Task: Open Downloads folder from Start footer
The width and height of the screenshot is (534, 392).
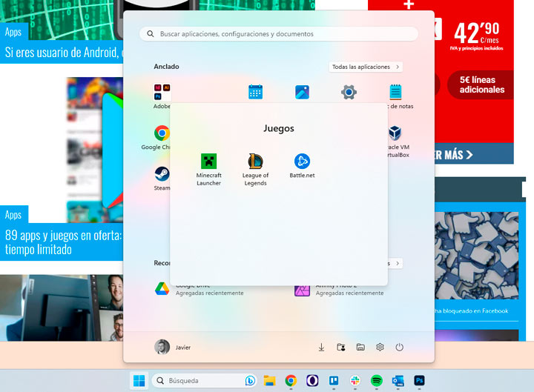Action: (x=321, y=347)
